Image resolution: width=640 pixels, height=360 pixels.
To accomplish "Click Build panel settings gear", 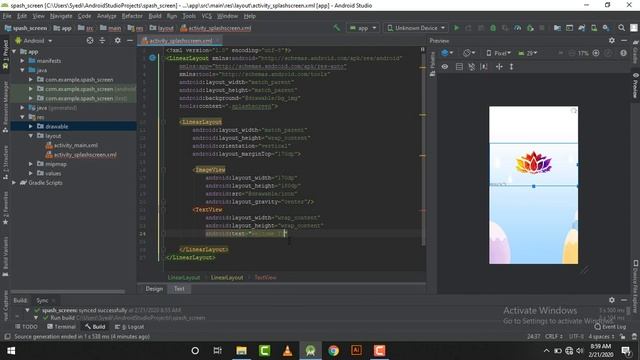I will coord(611,300).
